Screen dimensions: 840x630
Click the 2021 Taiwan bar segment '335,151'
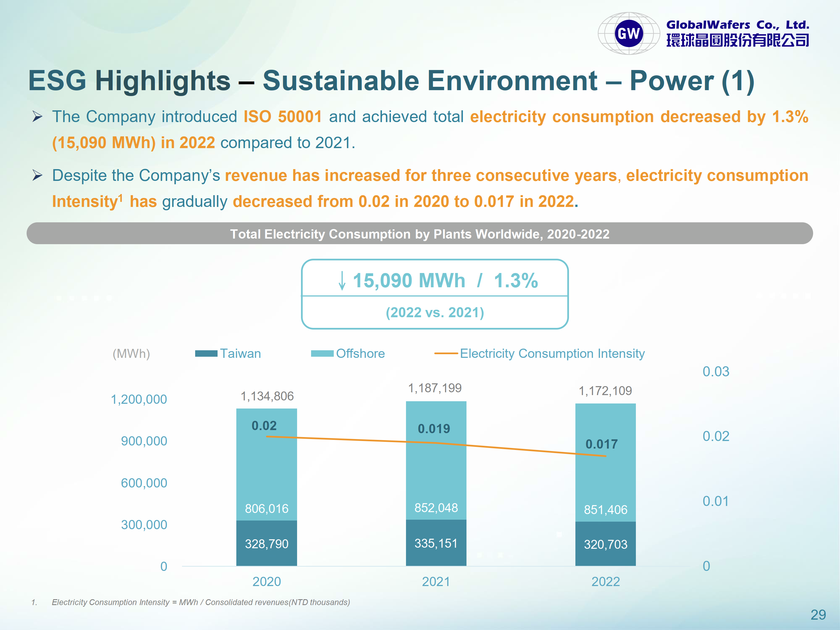(436, 543)
